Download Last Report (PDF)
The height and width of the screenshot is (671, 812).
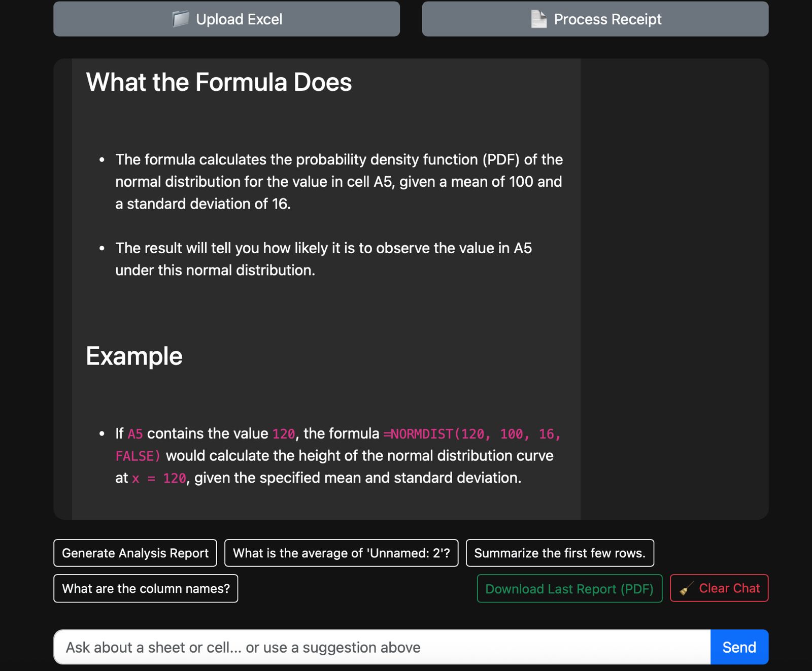pos(569,588)
